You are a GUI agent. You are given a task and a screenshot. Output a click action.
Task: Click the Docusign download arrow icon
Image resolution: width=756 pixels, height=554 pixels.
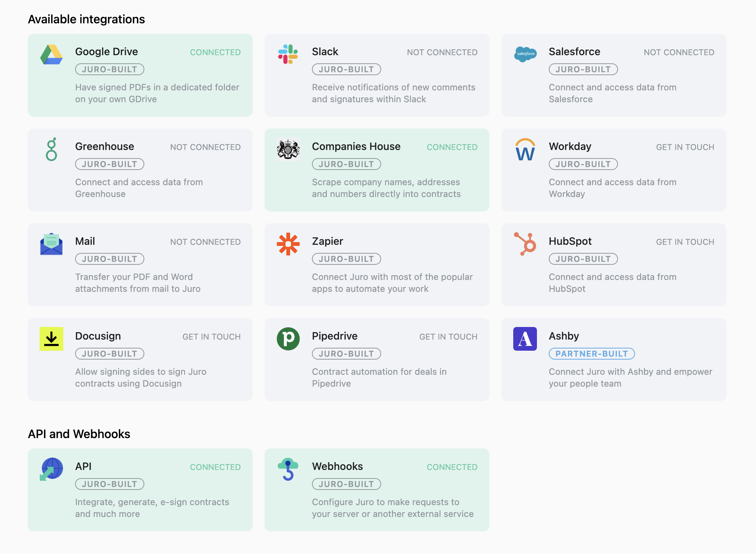(51, 339)
